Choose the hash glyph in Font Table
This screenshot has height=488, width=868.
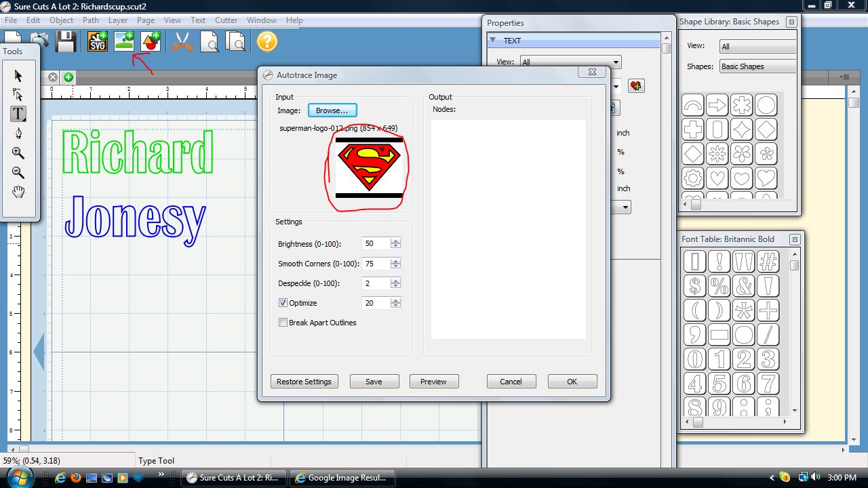tap(768, 262)
